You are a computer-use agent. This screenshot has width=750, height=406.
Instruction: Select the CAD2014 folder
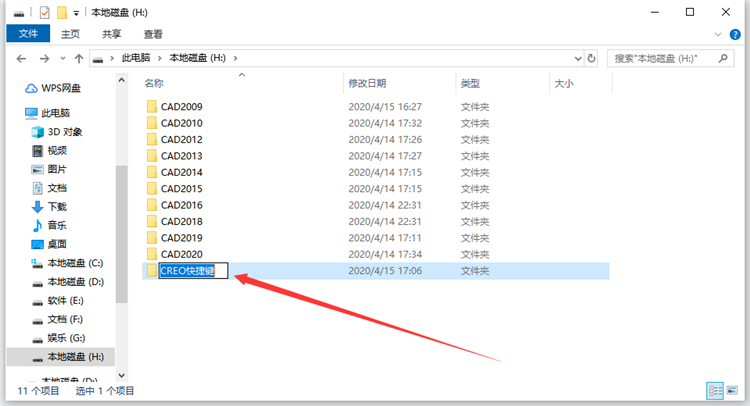(x=181, y=172)
